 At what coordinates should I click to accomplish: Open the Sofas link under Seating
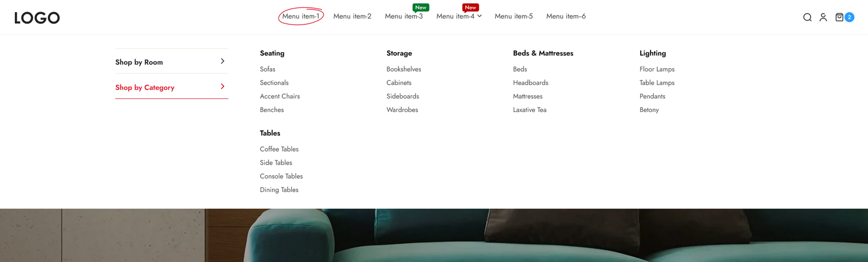click(267, 69)
